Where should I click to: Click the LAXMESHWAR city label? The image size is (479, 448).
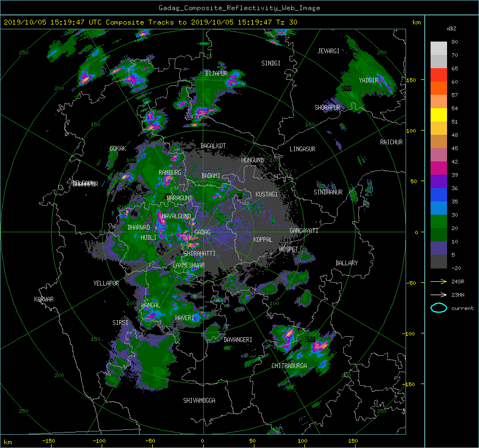(x=188, y=265)
